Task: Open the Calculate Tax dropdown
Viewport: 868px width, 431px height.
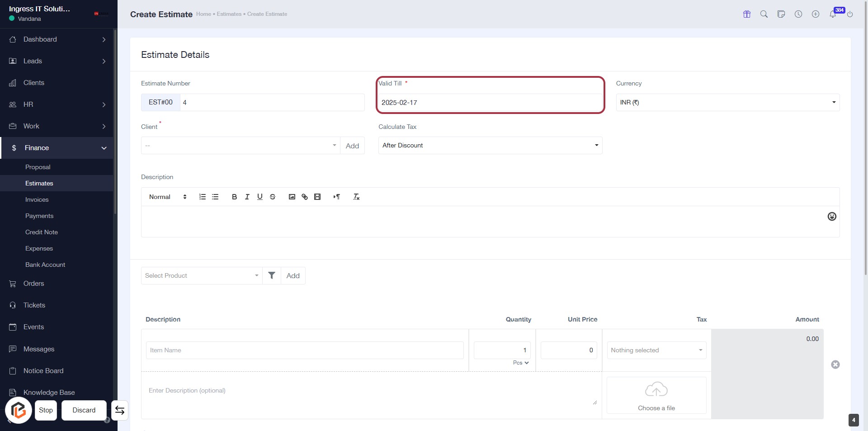Action: pyautogui.click(x=490, y=146)
